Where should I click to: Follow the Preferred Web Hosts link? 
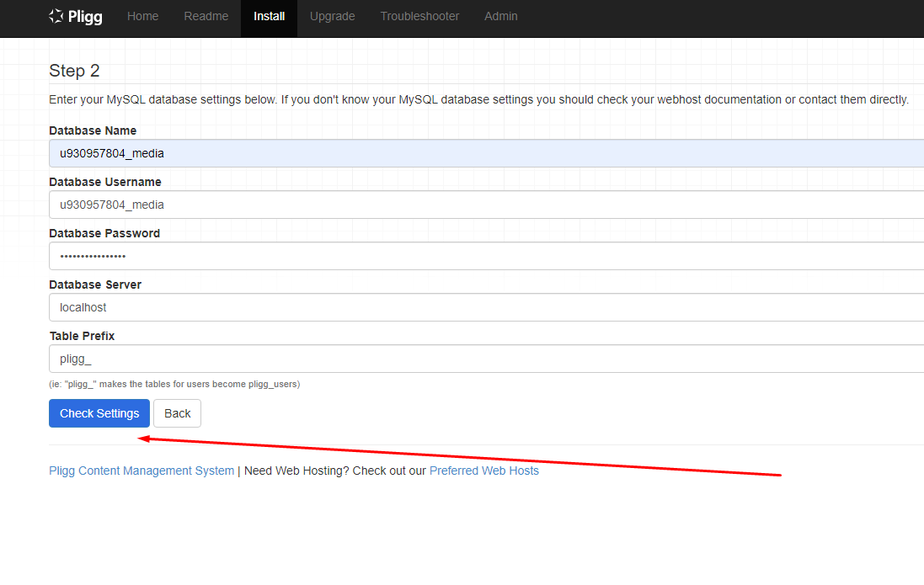pos(483,471)
